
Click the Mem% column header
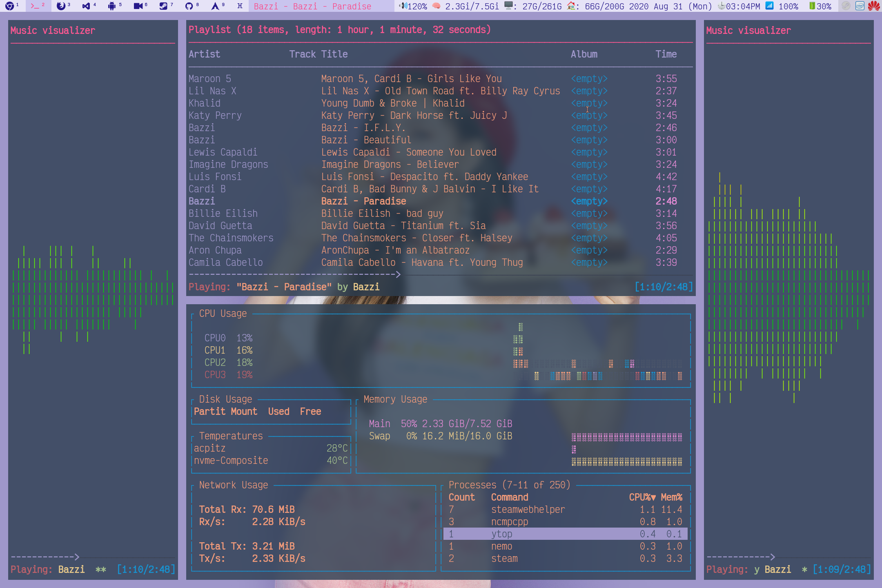point(672,497)
